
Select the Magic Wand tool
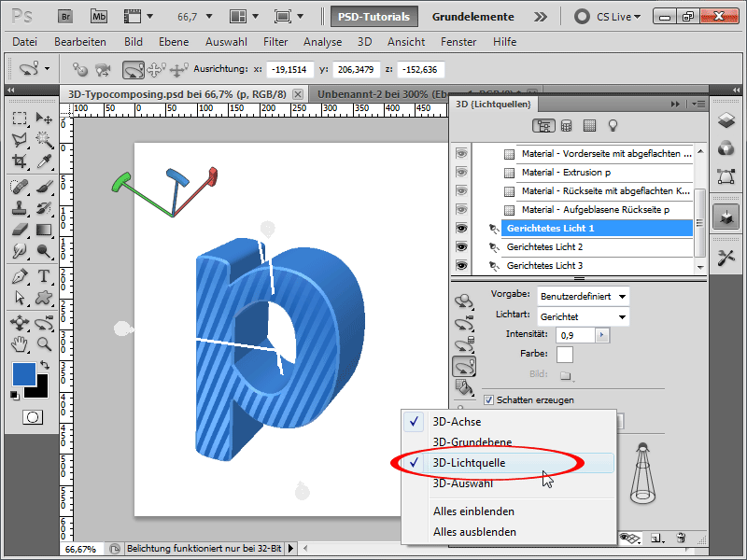point(44,139)
